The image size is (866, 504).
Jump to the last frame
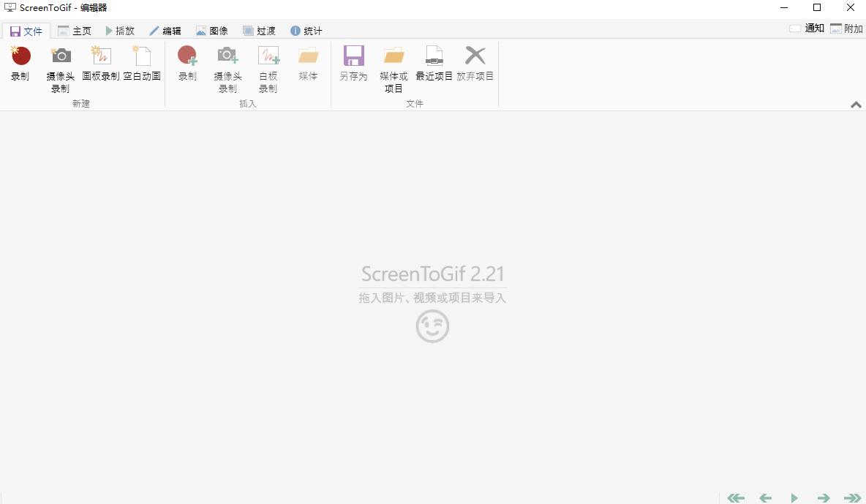853,498
